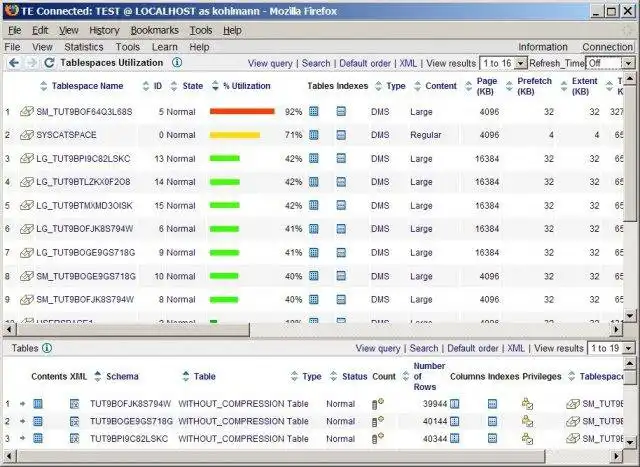Open XML icon for TUT9BOGE9GS718G table row

[74, 422]
